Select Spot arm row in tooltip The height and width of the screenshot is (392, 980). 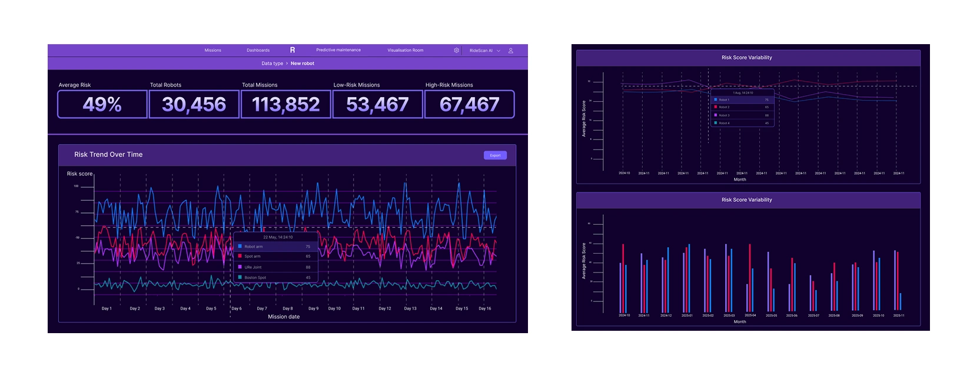(x=275, y=257)
